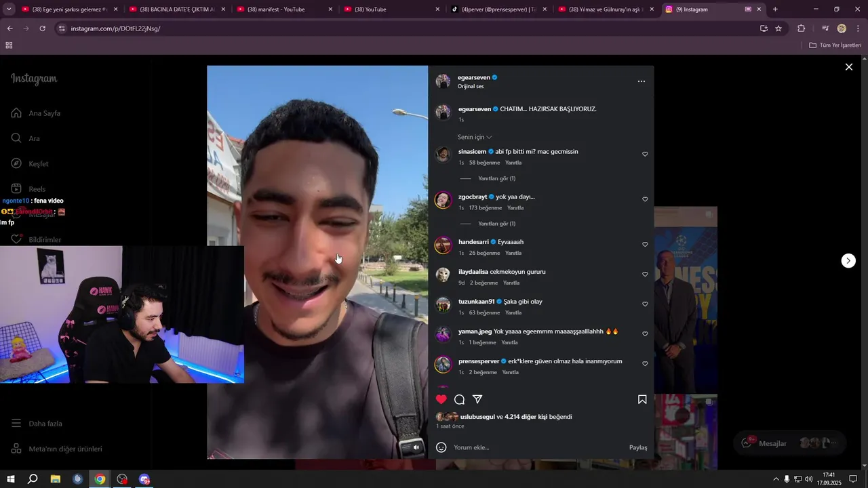This screenshot has height=488, width=868.
Task: Show replies under zgocbrayt's comment
Action: tap(496, 224)
